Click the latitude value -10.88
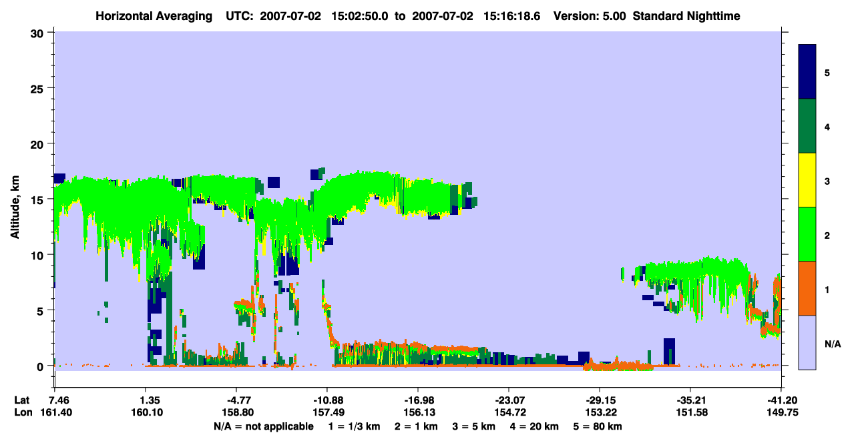868x445 pixels. [x=327, y=401]
